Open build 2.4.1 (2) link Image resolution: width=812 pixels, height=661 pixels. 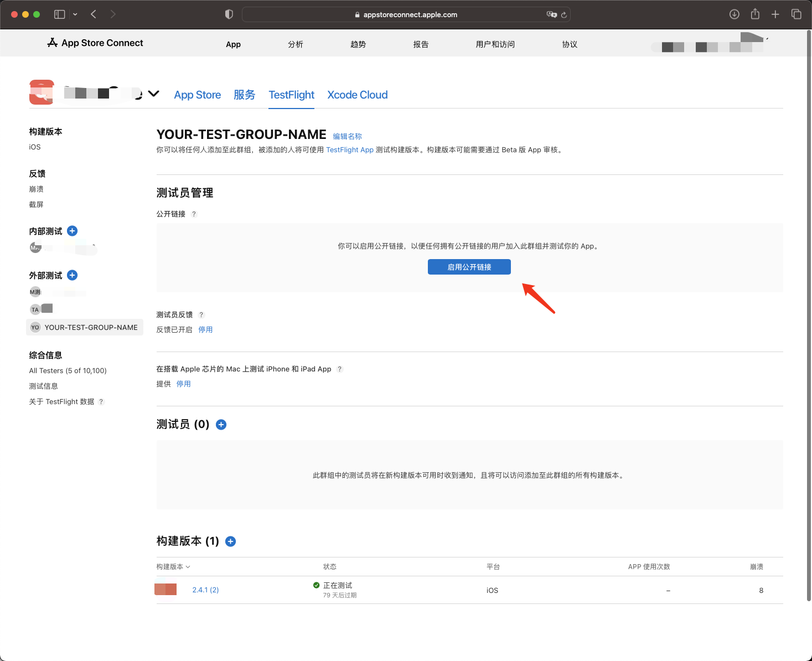(x=205, y=590)
